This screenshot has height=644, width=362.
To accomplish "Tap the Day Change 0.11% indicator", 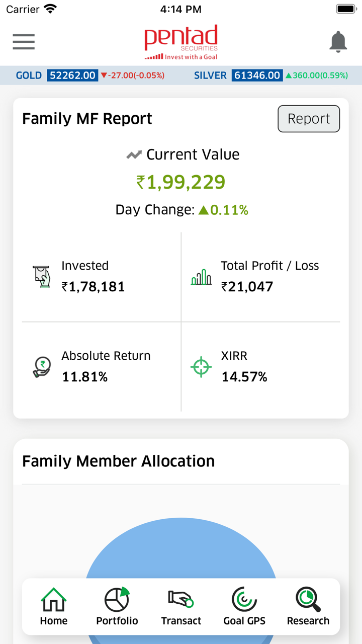I will point(225,210).
